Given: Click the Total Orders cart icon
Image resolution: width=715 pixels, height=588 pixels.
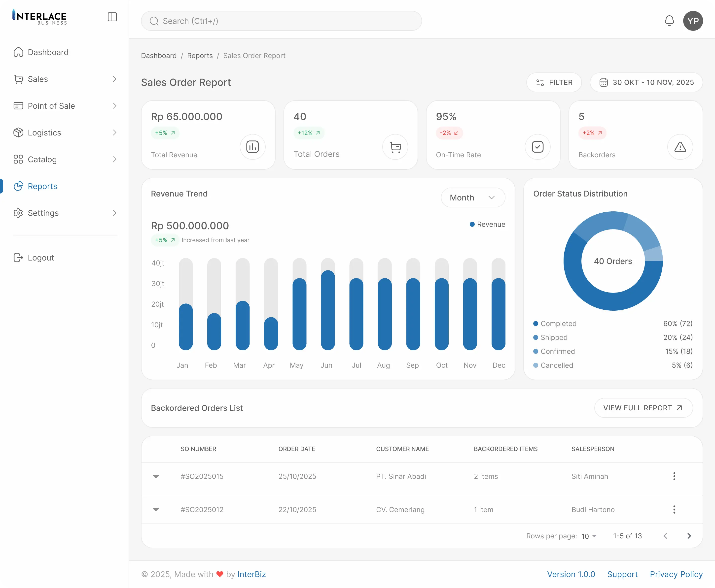Looking at the screenshot, I should (x=395, y=147).
